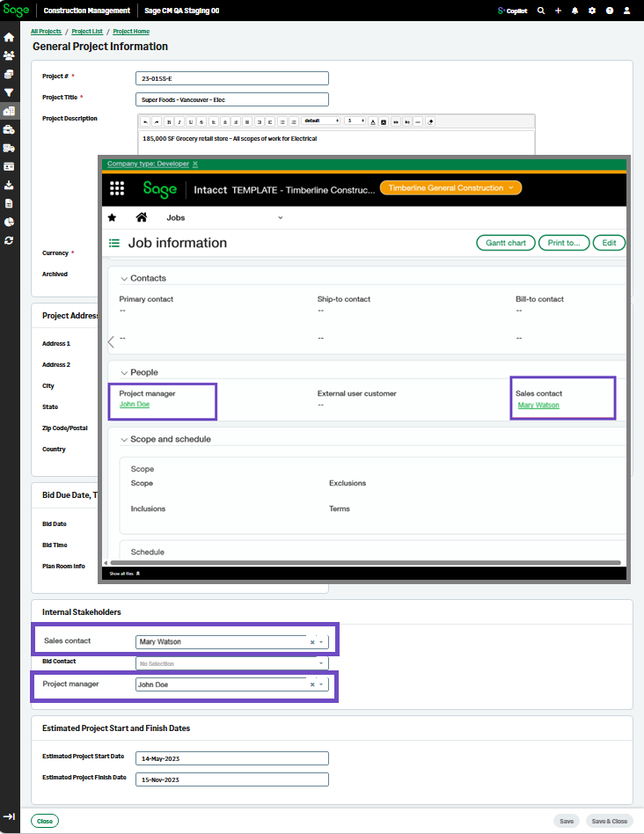Open the ID card sidebar icon
644x834 pixels.
pos(9,166)
